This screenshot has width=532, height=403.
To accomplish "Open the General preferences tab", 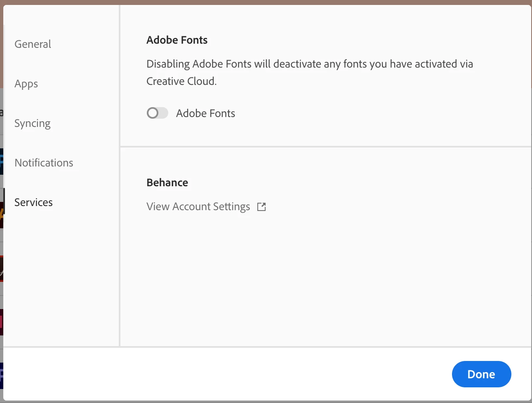I will pos(33,44).
